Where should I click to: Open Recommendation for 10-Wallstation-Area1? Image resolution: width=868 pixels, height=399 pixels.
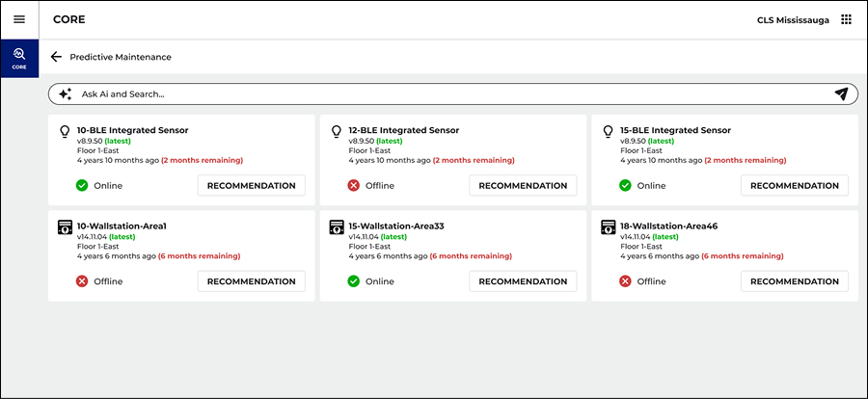point(252,281)
